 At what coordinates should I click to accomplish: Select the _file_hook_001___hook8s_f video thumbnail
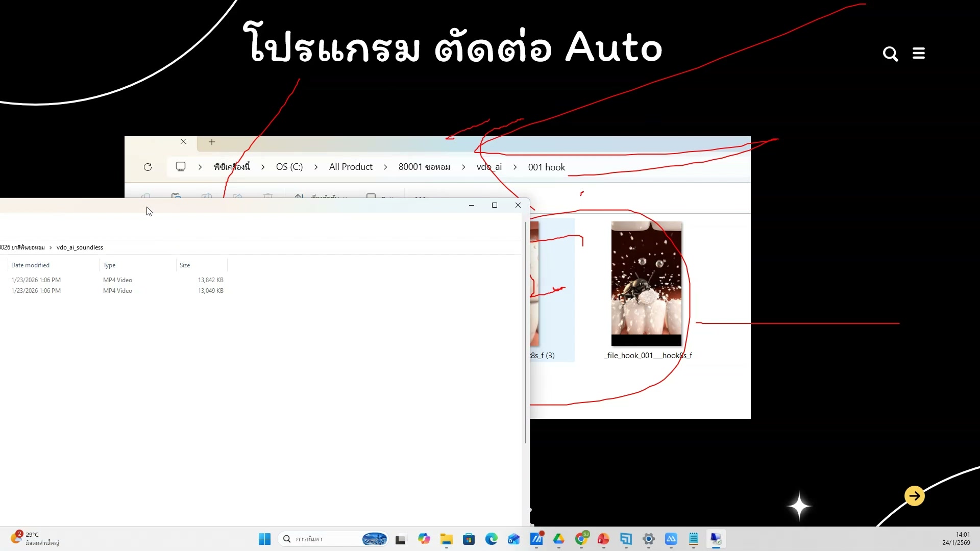pyautogui.click(x=646, y=284)
